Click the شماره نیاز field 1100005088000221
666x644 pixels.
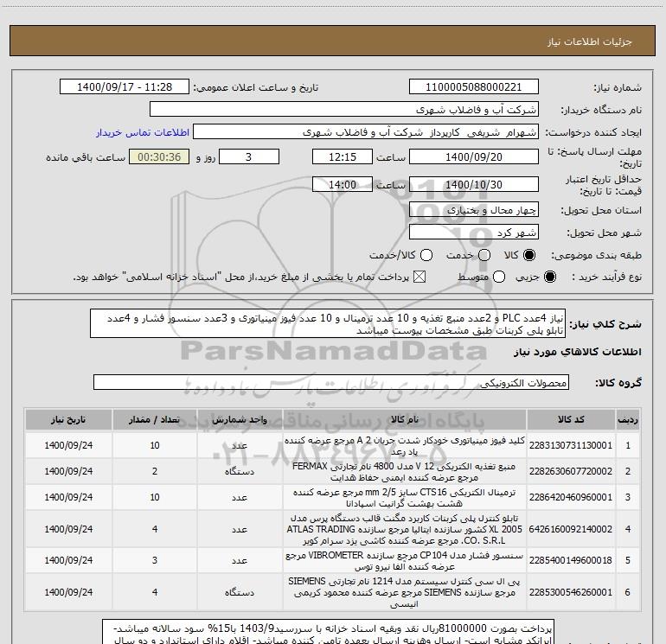(474, 87)
